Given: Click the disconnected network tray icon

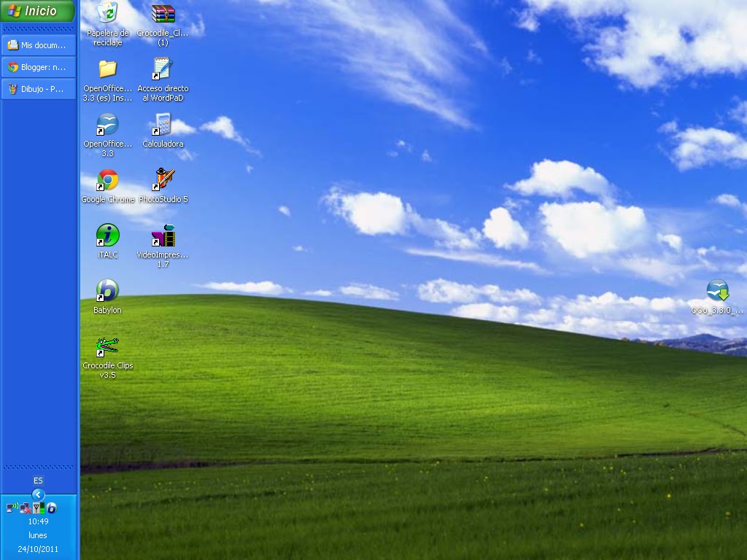Looking at the screenshot, I should tap(26, 508).
